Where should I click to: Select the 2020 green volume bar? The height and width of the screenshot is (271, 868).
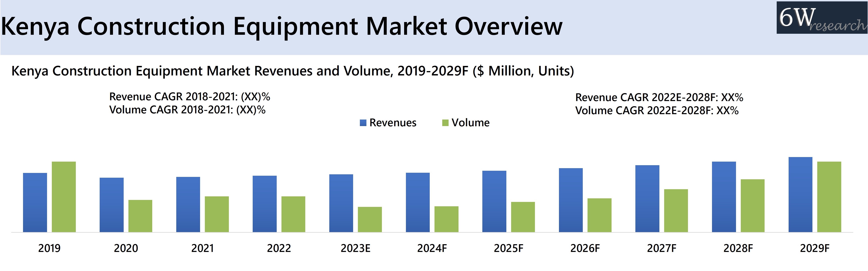click(x=140, y=216)
